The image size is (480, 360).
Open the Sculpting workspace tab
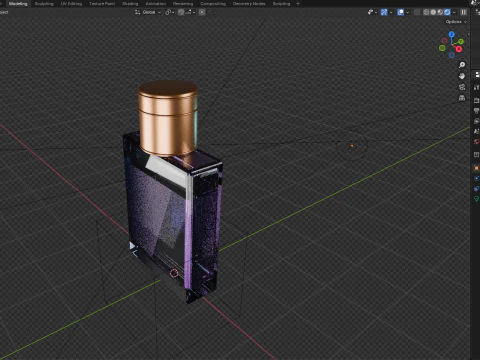click(x=44, y=4)
